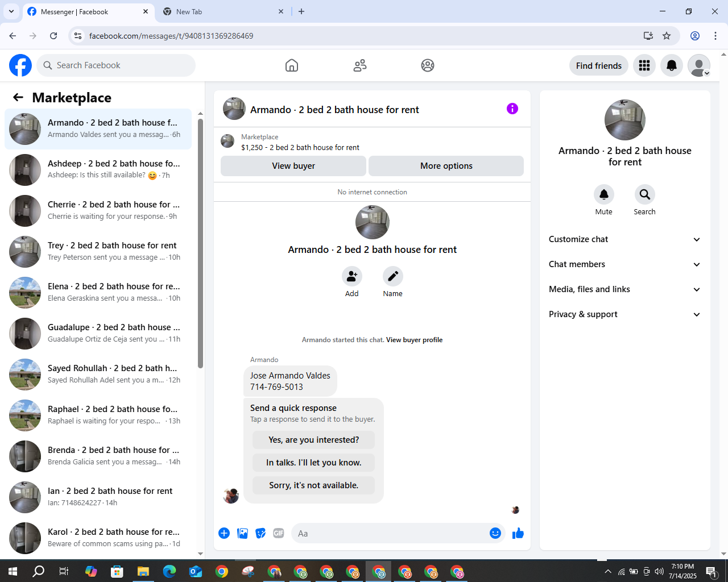The image size is (728, 582).
Task: Open purple conversation information icon
Action: [x=512, y=109]
